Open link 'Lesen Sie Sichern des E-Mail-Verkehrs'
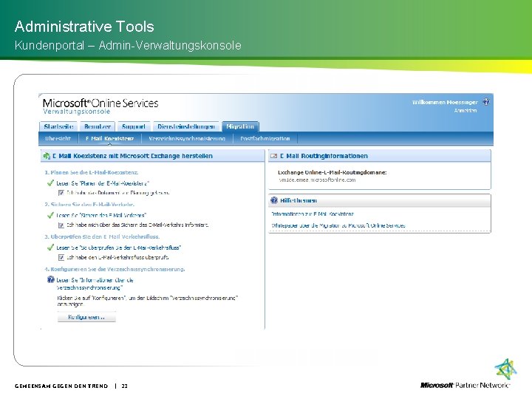The height and width of the screenshot is (399, 532). [101, 215]
